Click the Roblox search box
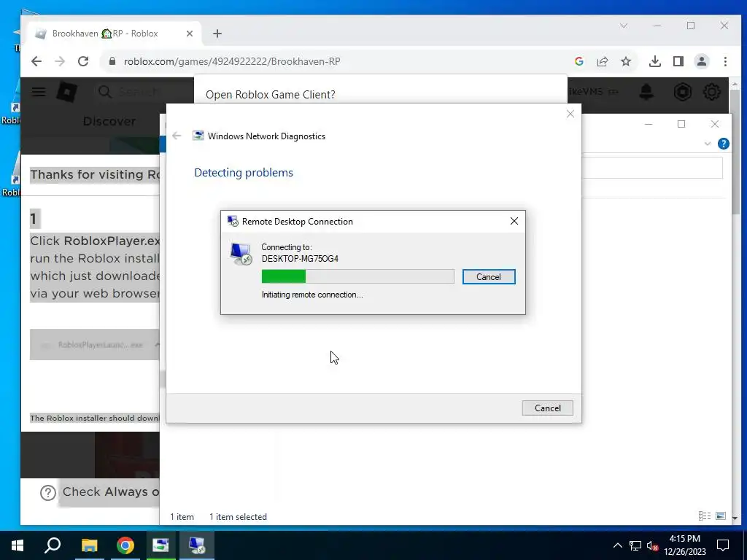This screenshot has height=560, width=747. pyautogui.click(x=143, y=91)
